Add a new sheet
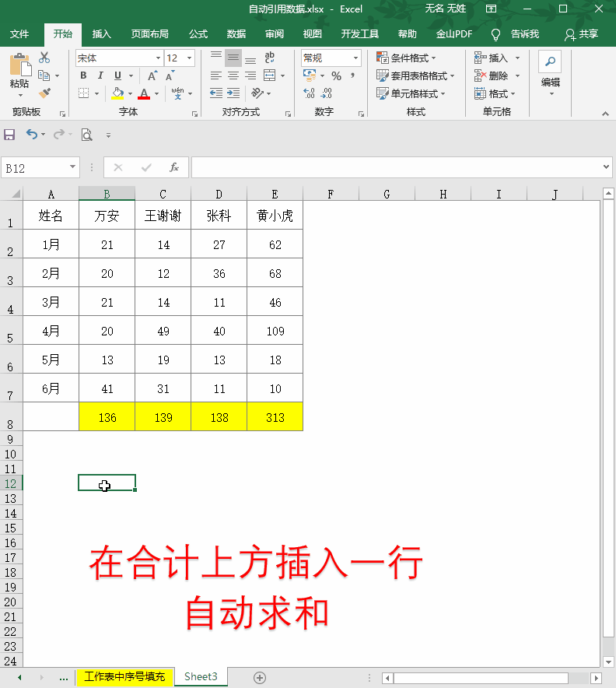This screenshot has width=616, height=688. [x=260, y=677]
